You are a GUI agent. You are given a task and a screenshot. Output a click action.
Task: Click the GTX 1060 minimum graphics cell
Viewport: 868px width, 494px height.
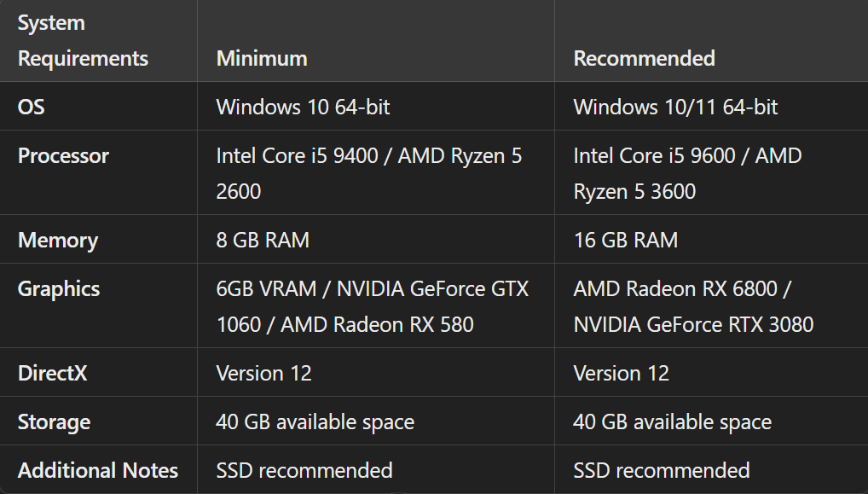pyautogui.click(x=372, y=306)
